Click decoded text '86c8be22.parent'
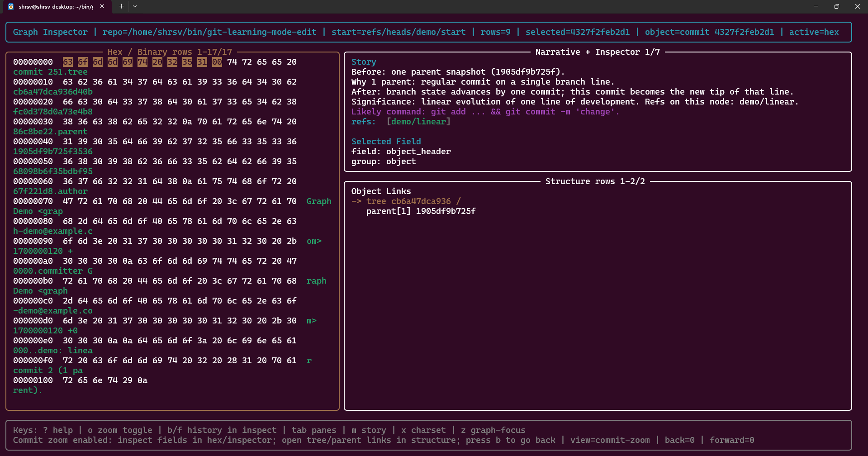 [x=50, y=132]
